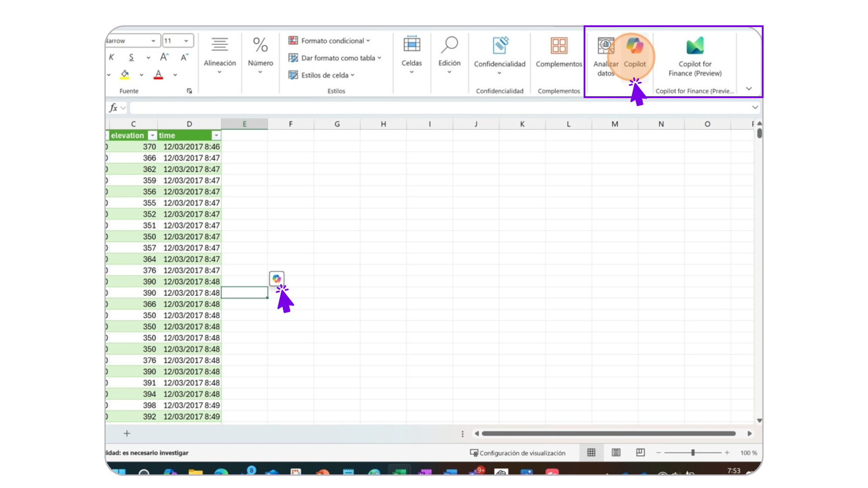Select column D header

click(189, 124)
